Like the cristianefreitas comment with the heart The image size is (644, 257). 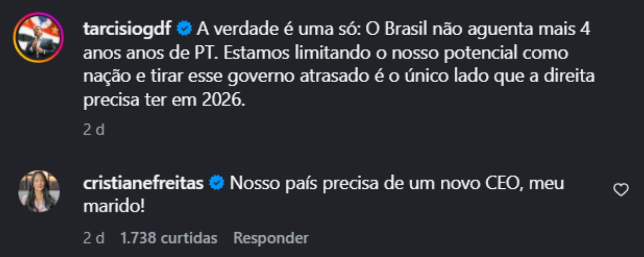pyautogui.click(x=620, y=190)
